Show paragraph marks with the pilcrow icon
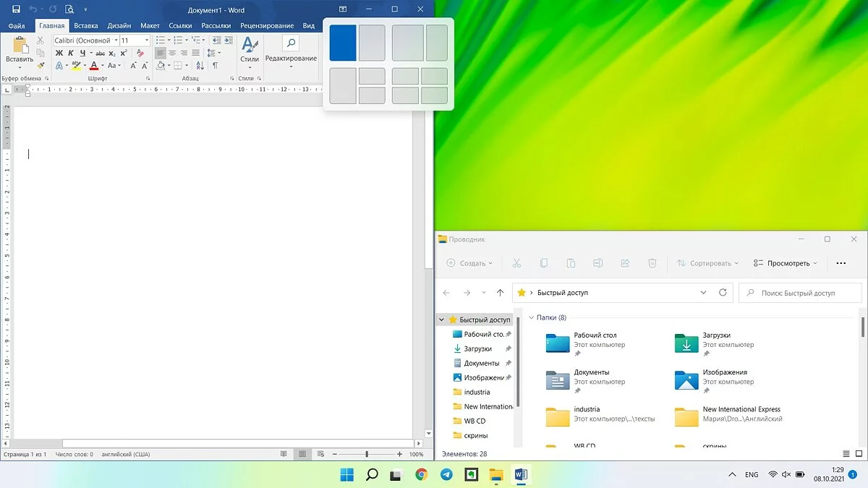This screenshot has width=868, height=488. [x=215, y=66]
